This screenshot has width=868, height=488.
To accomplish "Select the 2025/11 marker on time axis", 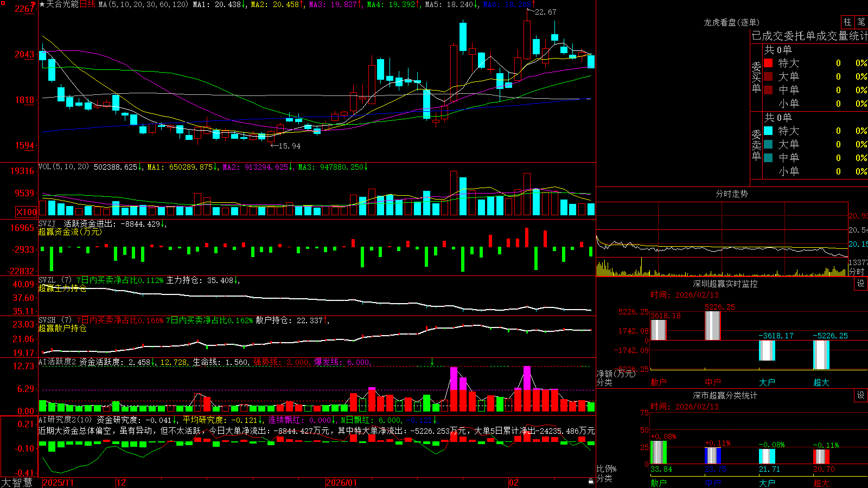I will point(58,483).
